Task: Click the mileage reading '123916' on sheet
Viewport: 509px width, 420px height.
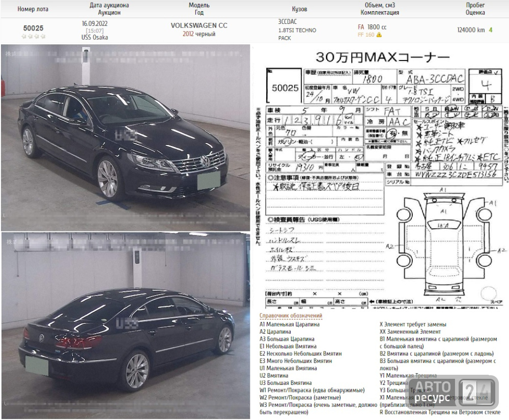Action: tap(314, 121)
